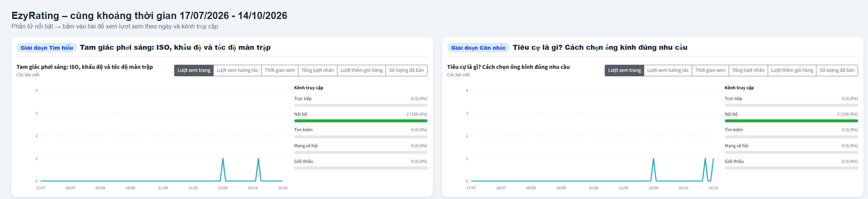
Task: Switch to 'Lượt xem tương tác' in Tam giác phơi sáng card
Action: coord(237,70)
